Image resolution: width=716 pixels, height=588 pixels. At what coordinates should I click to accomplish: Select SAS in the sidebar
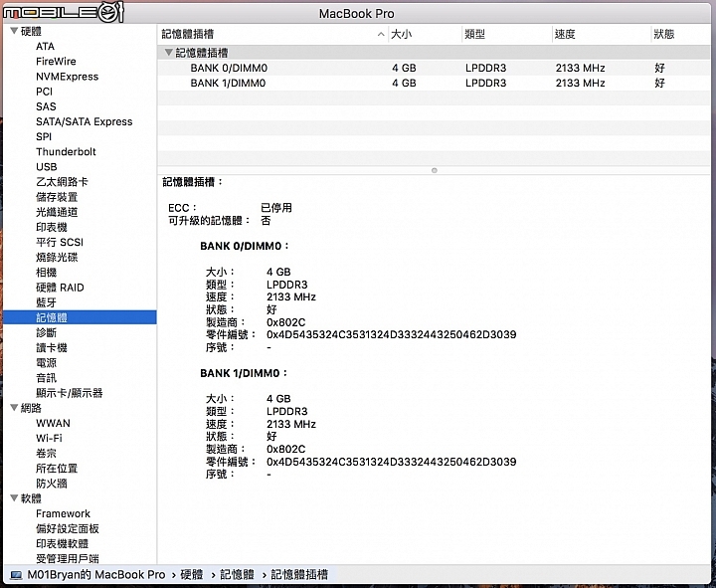tap(46, 106)
